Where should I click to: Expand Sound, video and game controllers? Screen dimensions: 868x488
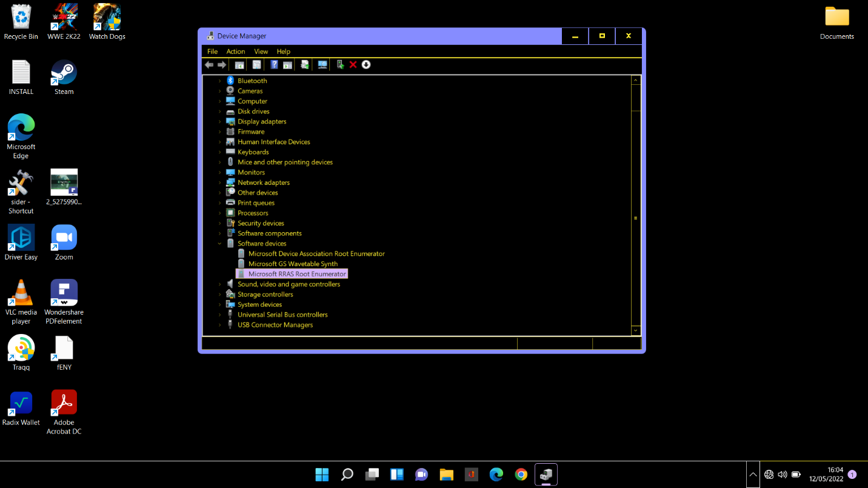tap(220, 284)
